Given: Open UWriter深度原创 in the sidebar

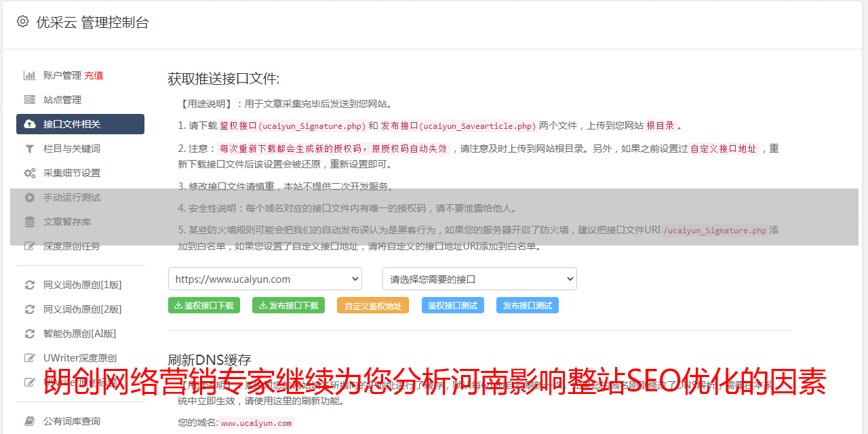Looking at the screenshot, I should pos(80,358).
